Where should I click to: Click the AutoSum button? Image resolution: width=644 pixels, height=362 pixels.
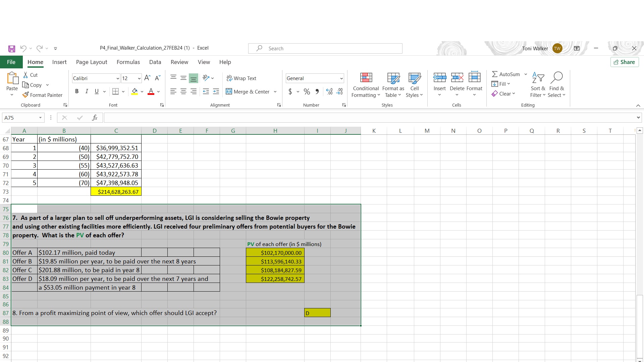coord(506,74)
